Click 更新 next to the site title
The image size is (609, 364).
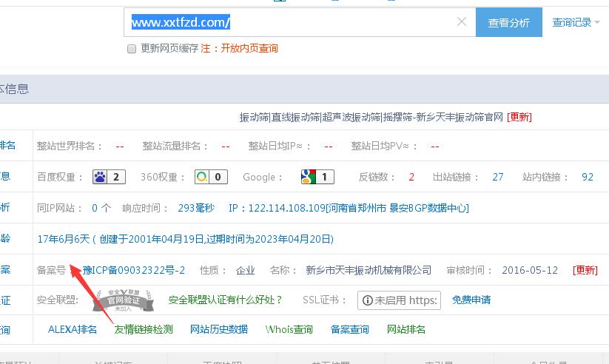(519, 117)
